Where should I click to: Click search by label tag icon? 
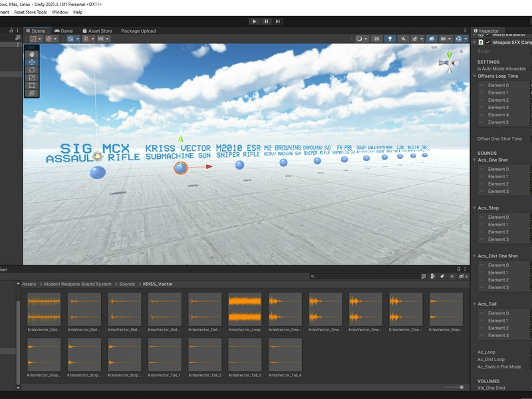click(x=442, y=277)
